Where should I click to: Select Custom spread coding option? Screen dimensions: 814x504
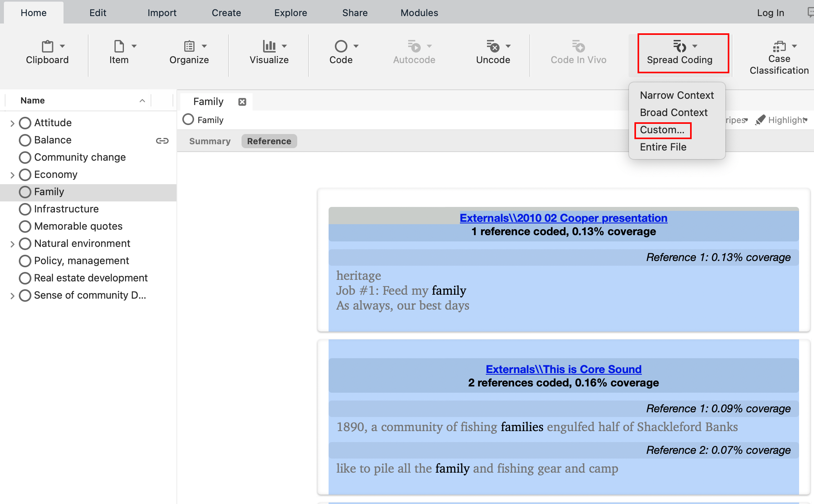[x=662, y=130]
